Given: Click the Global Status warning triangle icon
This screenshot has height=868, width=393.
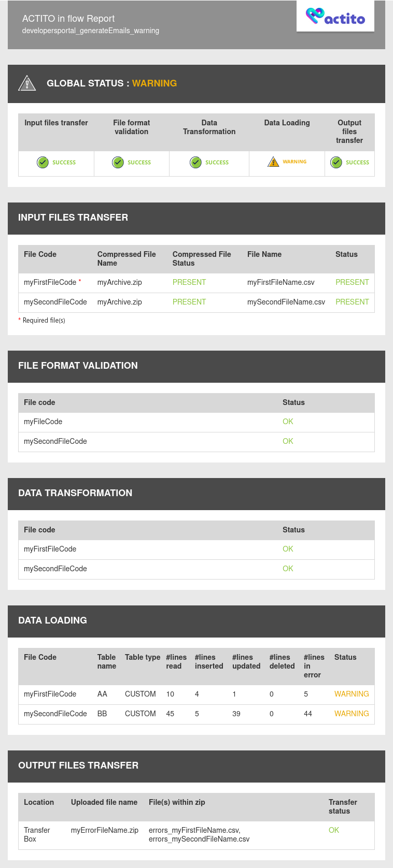Looking at the screenshot, I should 27,83.
